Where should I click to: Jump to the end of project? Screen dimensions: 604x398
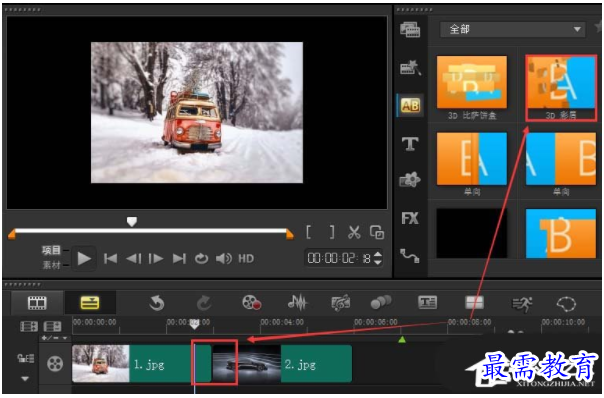[x=179, y=259]
